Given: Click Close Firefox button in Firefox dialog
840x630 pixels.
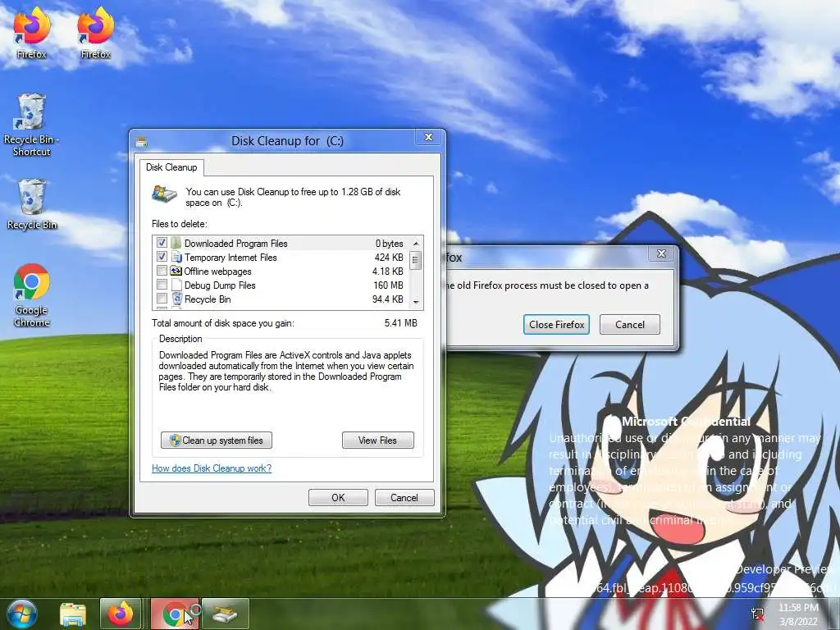Looking at the screenshot, I should click(557, 325).
